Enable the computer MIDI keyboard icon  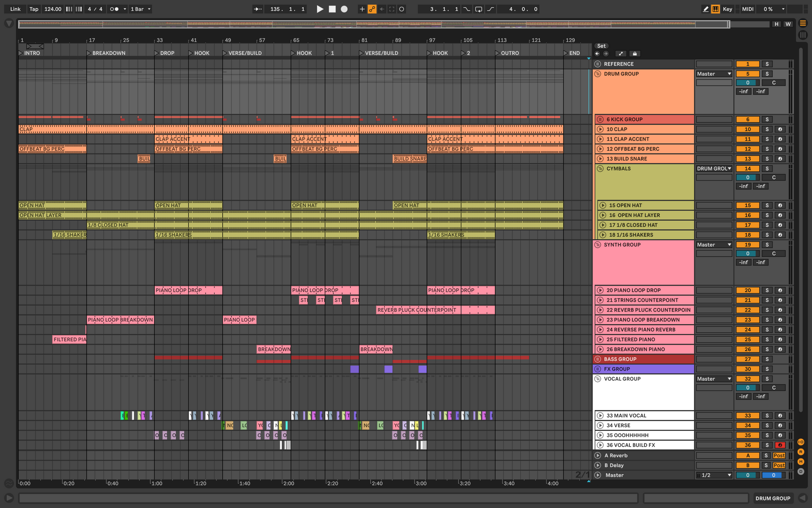pos(715,9)
